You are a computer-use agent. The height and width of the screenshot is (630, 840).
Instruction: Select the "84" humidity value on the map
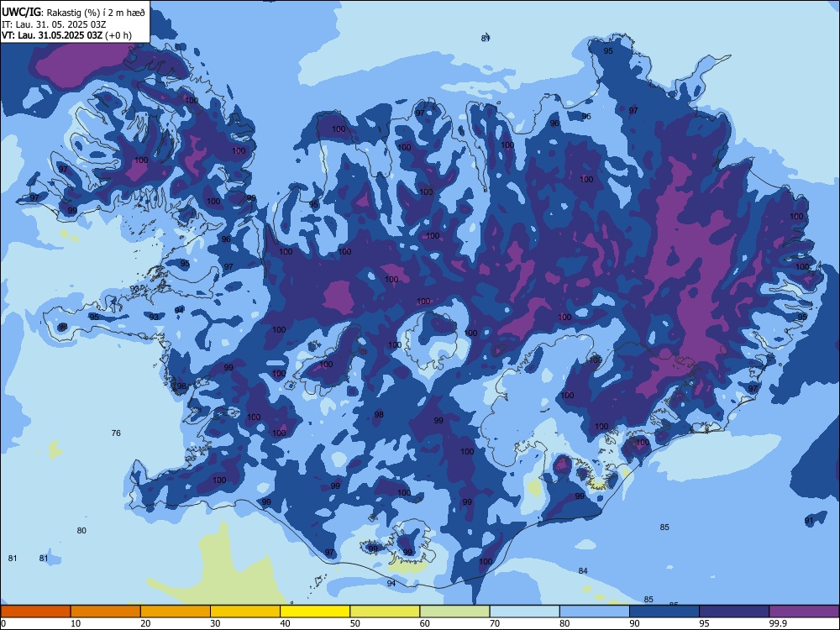(583, 570)
